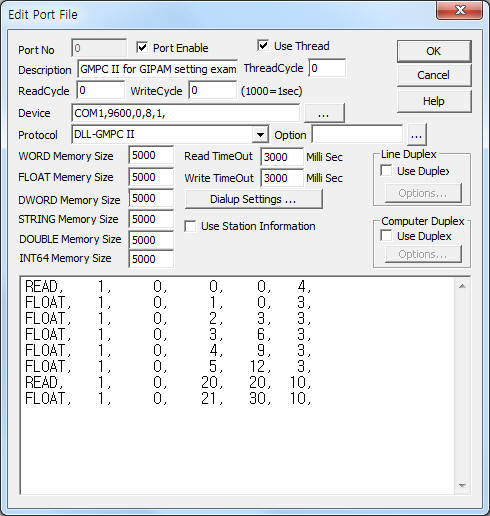Check Computer Duplex Use Duplex box
This screenshot has height=516, width=490.
(x=386, y=236)
